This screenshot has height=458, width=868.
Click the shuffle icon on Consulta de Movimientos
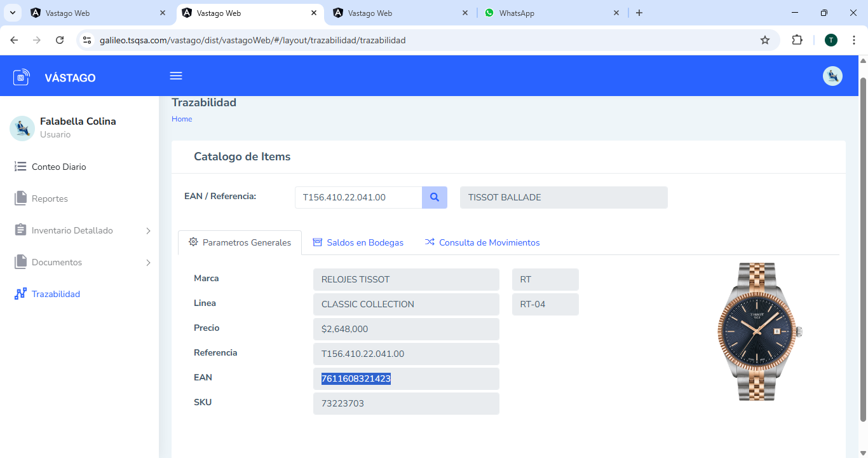coord(430,242)
